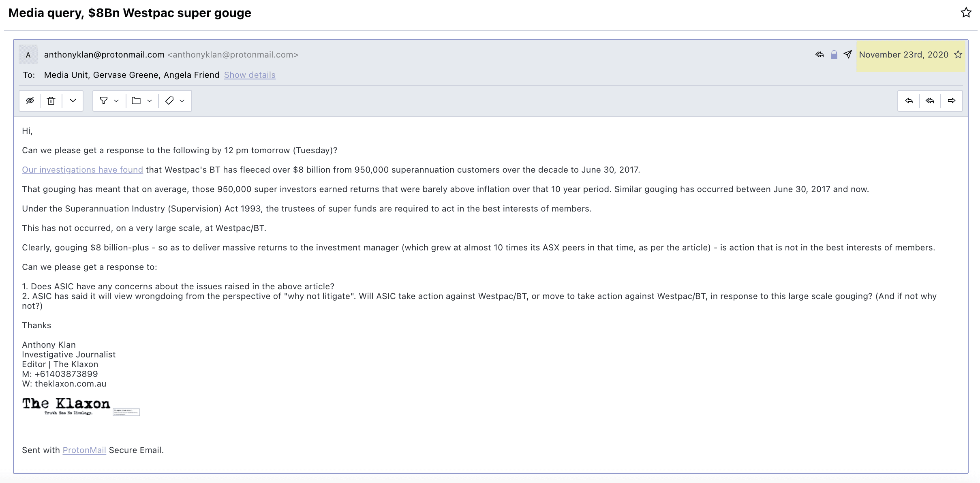Image resolution: width=980 pixels, height=483 pixels.
Task: Mark message as unread with eye icon
Action: click(30, 100)
